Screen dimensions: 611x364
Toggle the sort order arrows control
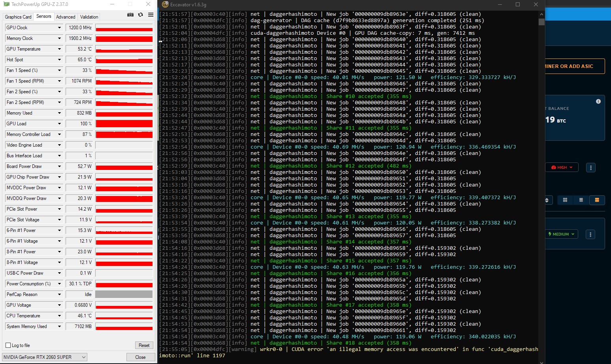point(547,200)
